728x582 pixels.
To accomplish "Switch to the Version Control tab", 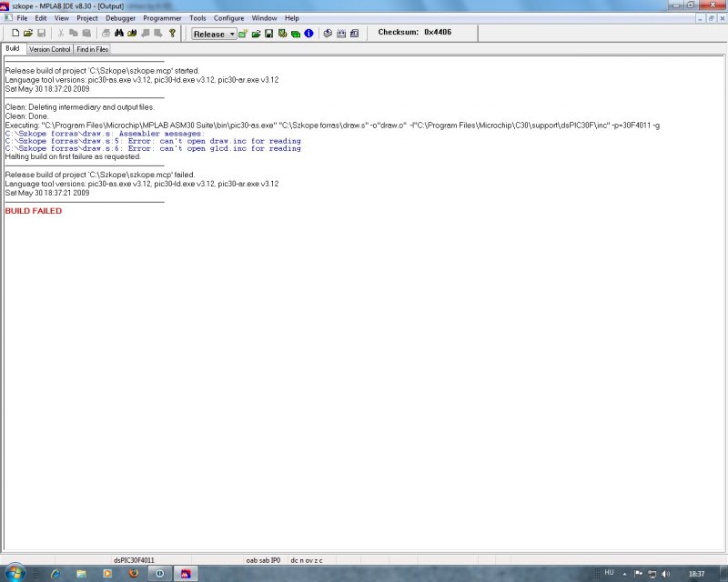I will pos(50,49).
